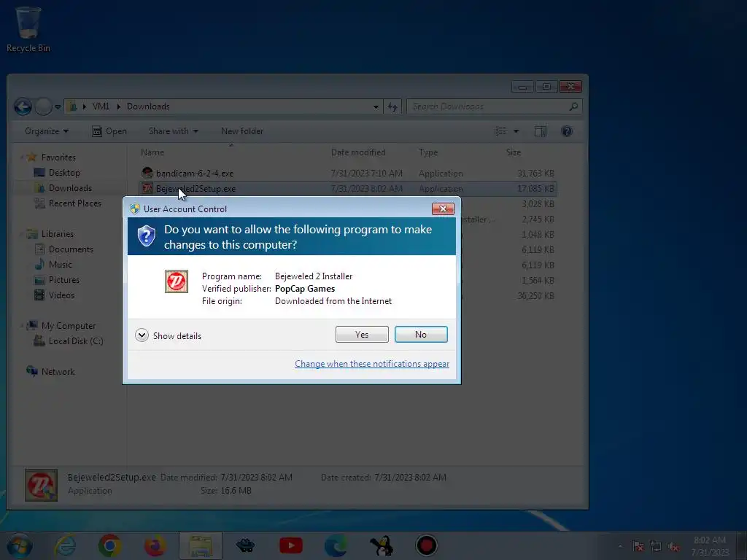Open Pictures library
Viewport: 747px width, 560px height.
coord(64,280)
